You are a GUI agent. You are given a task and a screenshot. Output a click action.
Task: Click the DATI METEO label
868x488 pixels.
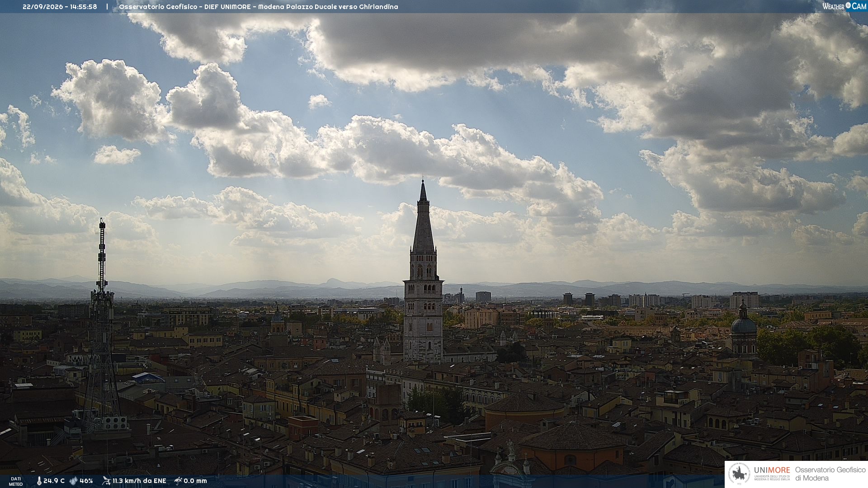16,482
